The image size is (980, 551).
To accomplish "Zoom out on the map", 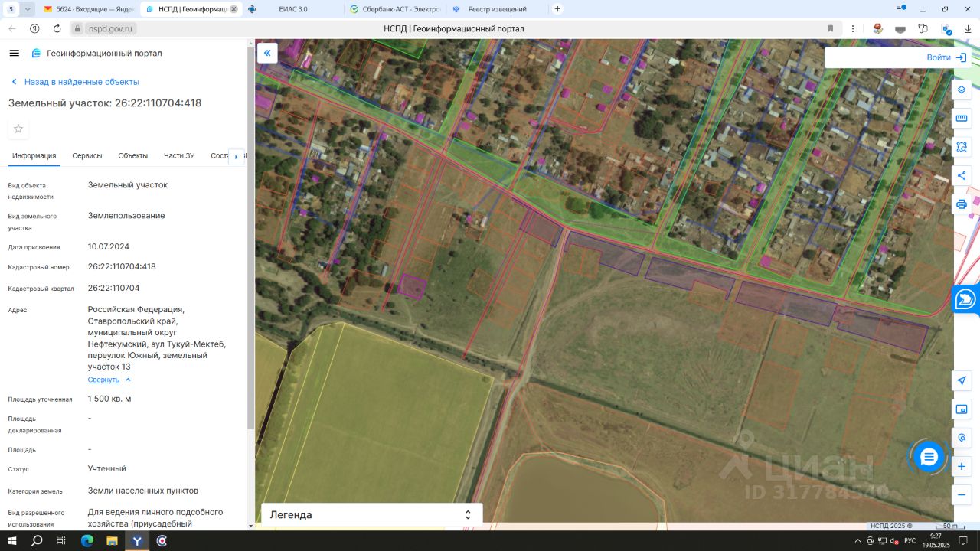I will pyautogui.click(x=962, y=495).
